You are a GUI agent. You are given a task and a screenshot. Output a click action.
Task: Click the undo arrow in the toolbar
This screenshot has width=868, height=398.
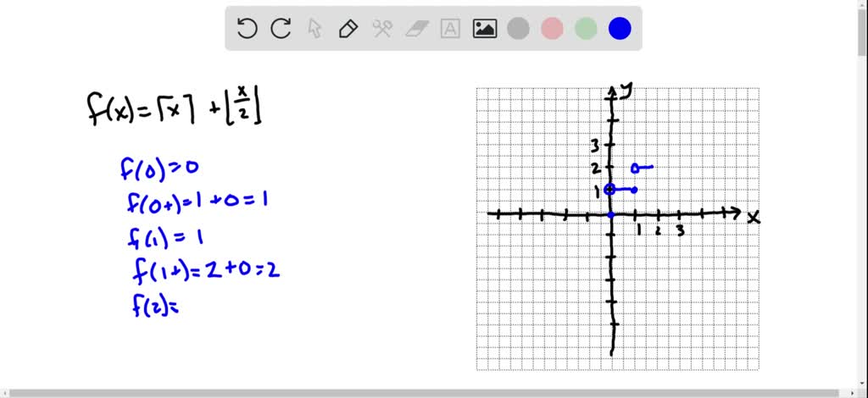coord(247,29)
